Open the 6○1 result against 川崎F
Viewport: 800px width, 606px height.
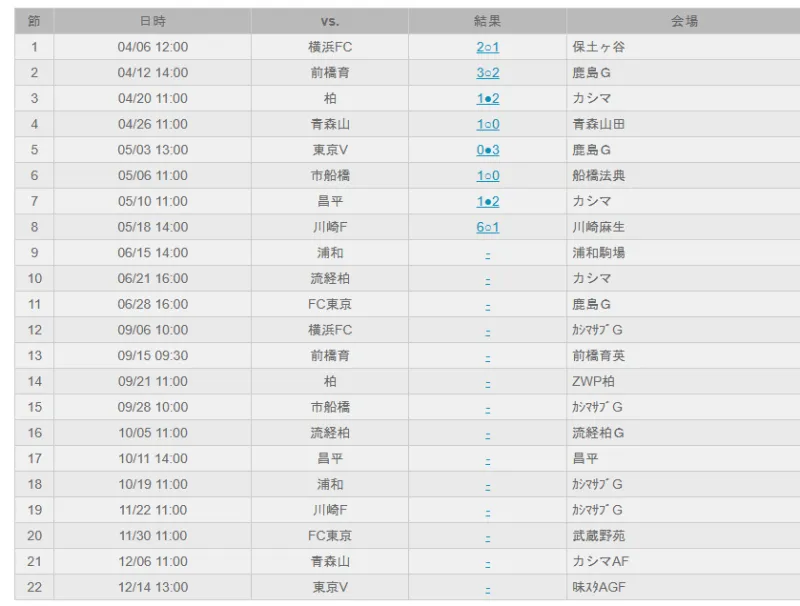(x=488, y=227)
